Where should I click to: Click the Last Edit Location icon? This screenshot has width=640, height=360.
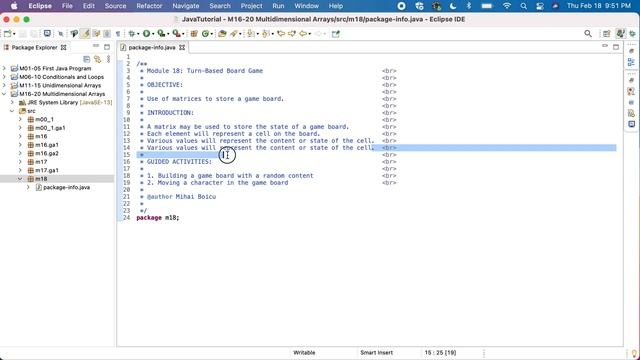click(281, 34)
